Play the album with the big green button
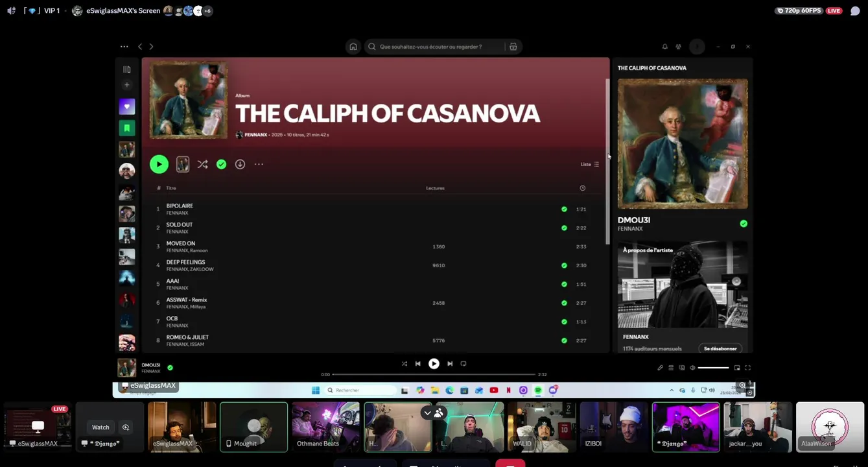This screenshot has height=467, width=868. pyautogui.click(x=159, y=164)
